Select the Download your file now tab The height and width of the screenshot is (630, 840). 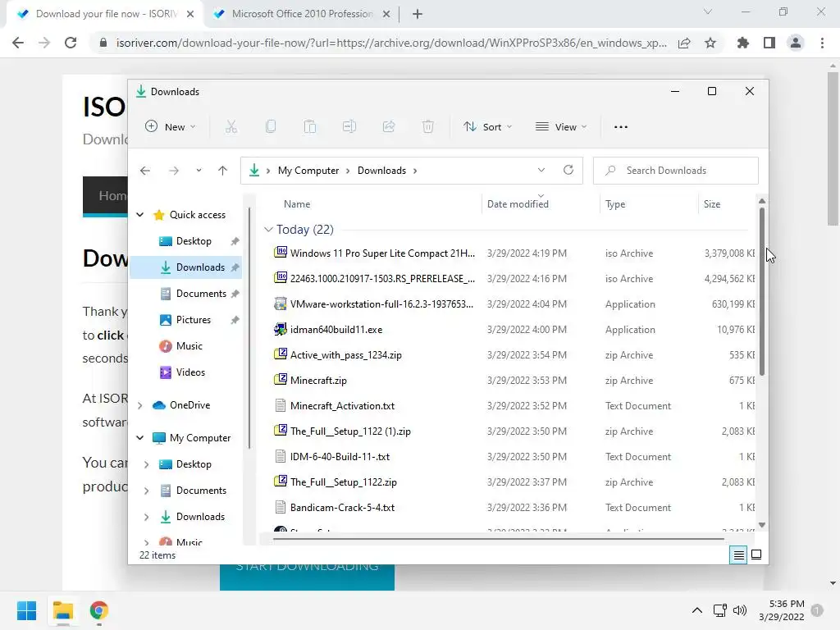coord(106,14)
